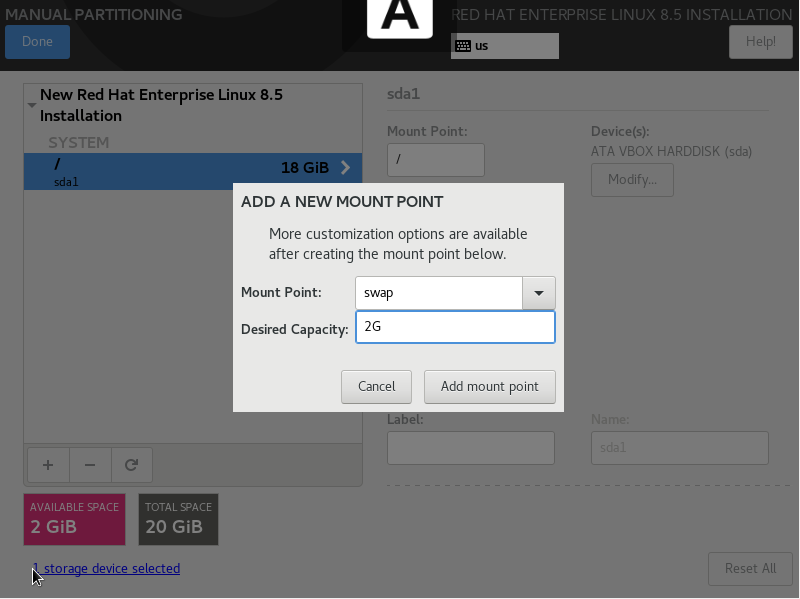Select the root sda1 18 GiB partition
This screenshot has height=599, width=800.
click(x=193, y=171)
